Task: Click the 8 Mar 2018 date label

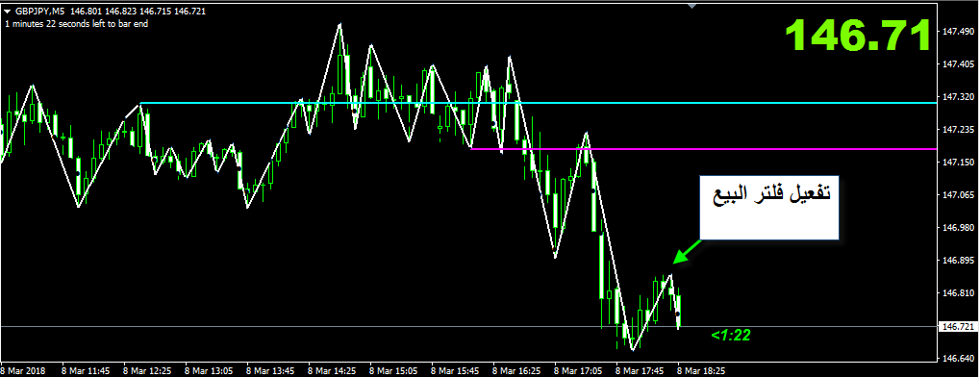Action: 25,370
